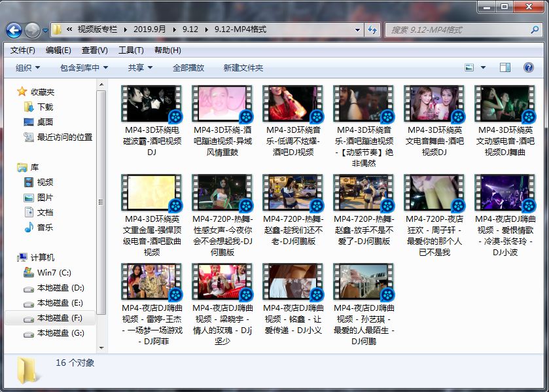Select video 孙艺琪-最爱的人最陌生
549x392 pixels.
click(x=364, y=304)
